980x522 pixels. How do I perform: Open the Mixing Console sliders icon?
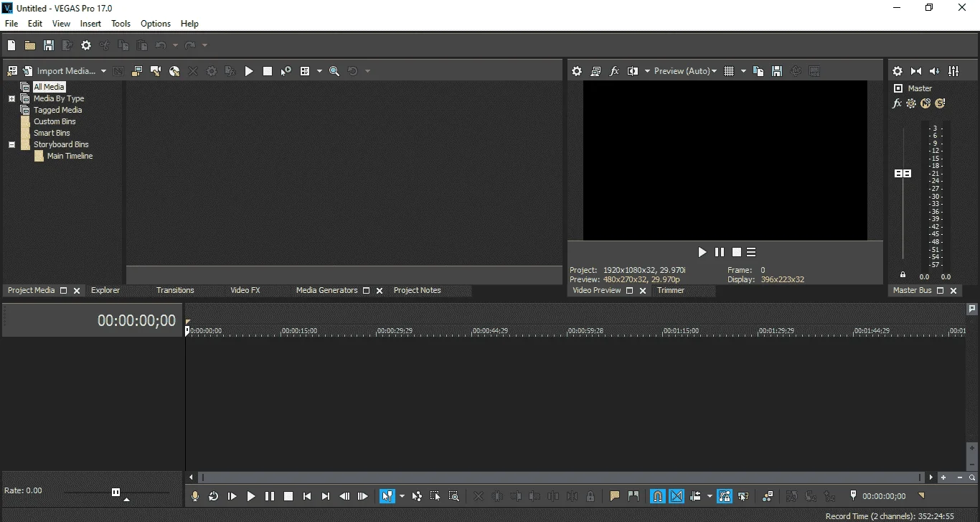coord(953,71)
